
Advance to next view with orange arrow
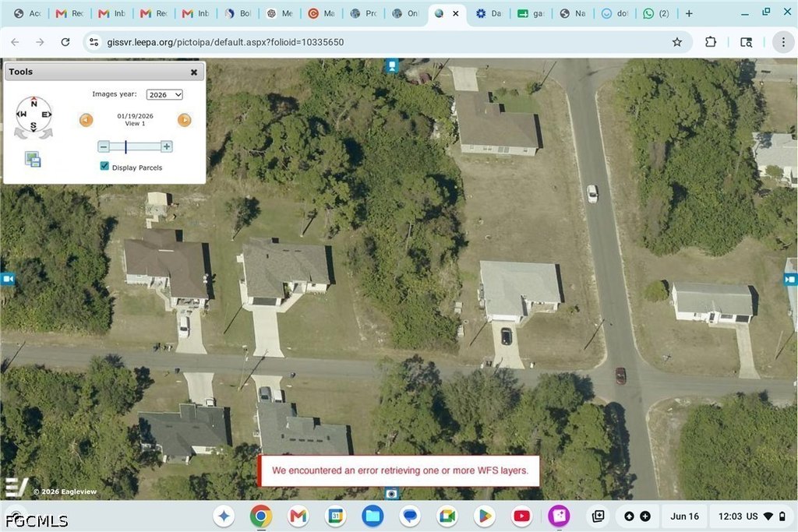[184, 120]
